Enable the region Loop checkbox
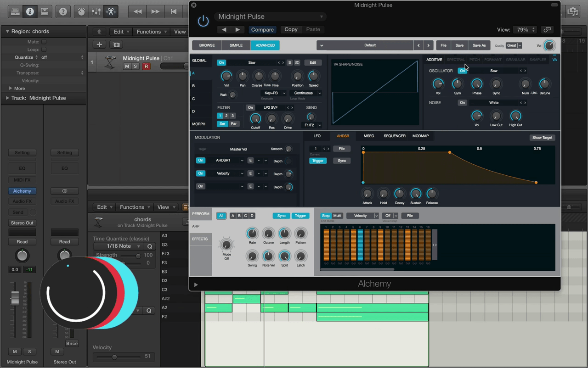The width and height of the screenshot is (588, 368). point(44,50)
